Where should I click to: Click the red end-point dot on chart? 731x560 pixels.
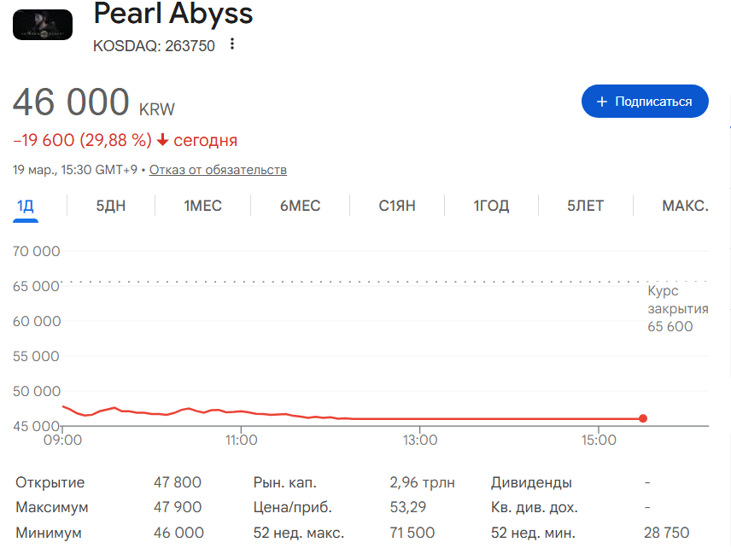pos(642,418)
